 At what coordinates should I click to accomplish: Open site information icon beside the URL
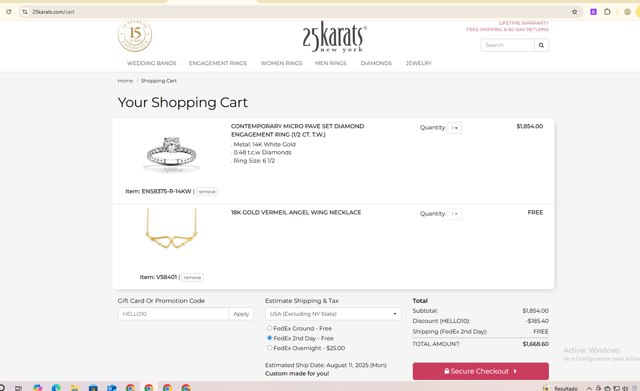[x=25, y=12]
